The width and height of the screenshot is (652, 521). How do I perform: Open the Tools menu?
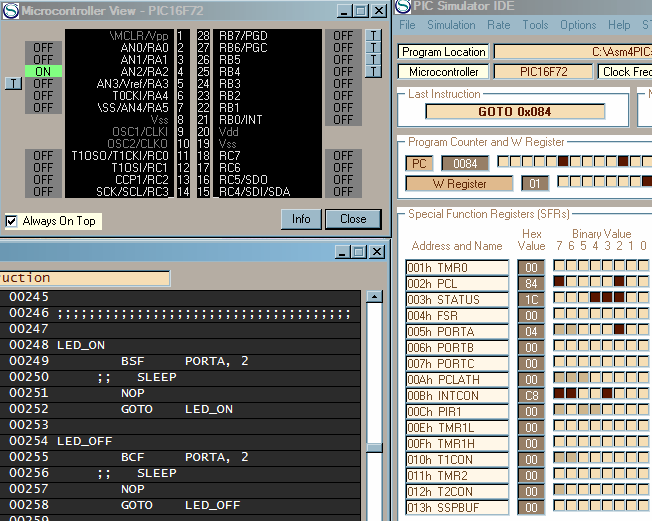(535, 25)
